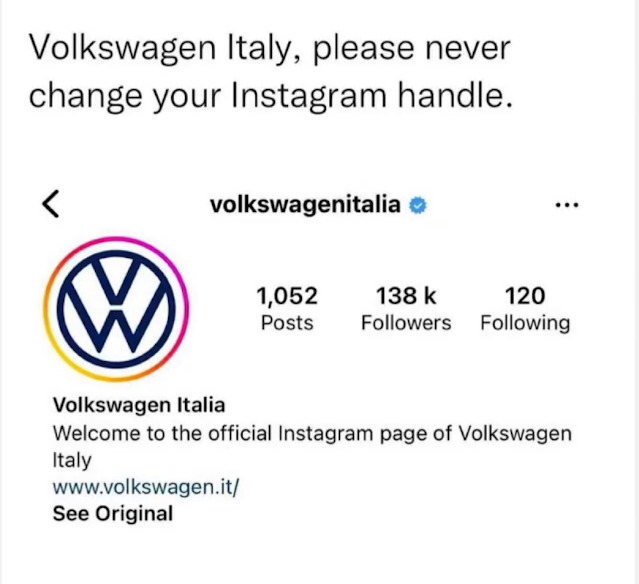Click the volkswagenitalia username header
Screen dimensions: 639x584
(305, 205)
